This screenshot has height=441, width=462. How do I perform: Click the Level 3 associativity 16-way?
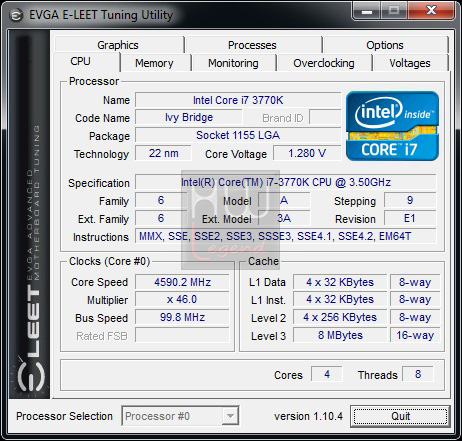coord(415,335)
